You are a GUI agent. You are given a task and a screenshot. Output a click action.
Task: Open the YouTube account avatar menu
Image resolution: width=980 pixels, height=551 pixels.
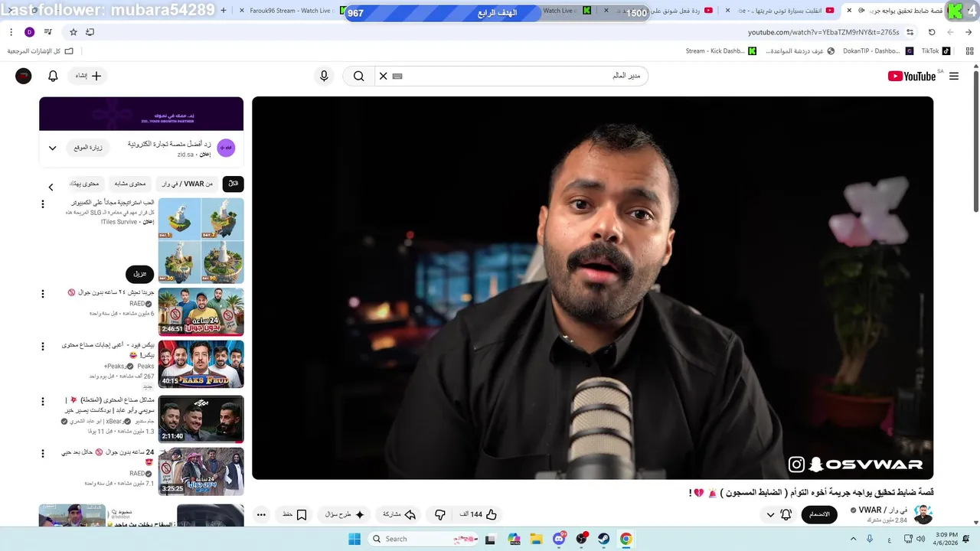pyautogui.click(x=24, y=76)
